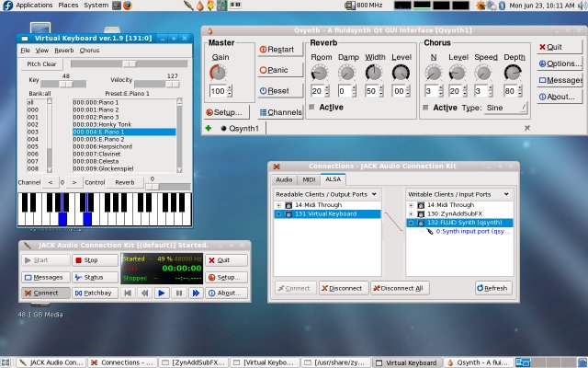Select the Qsynth1 engine tab

(240, 129)
